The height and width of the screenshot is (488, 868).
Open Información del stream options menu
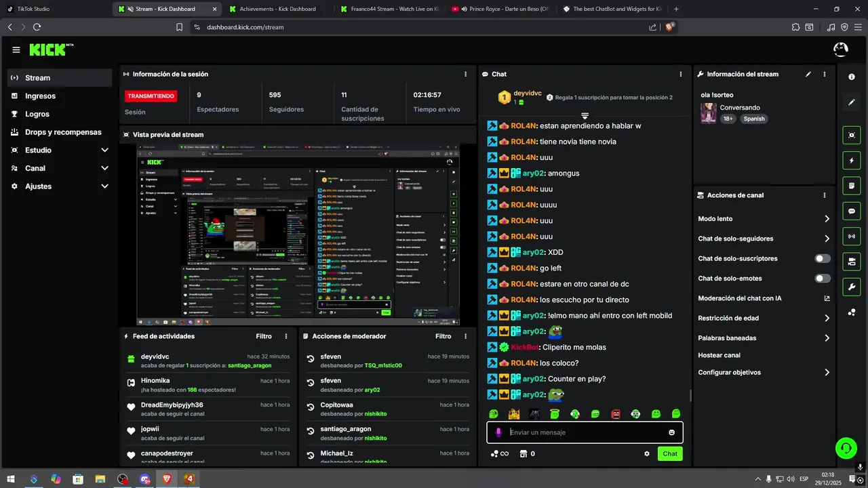(x=825, y=74)
